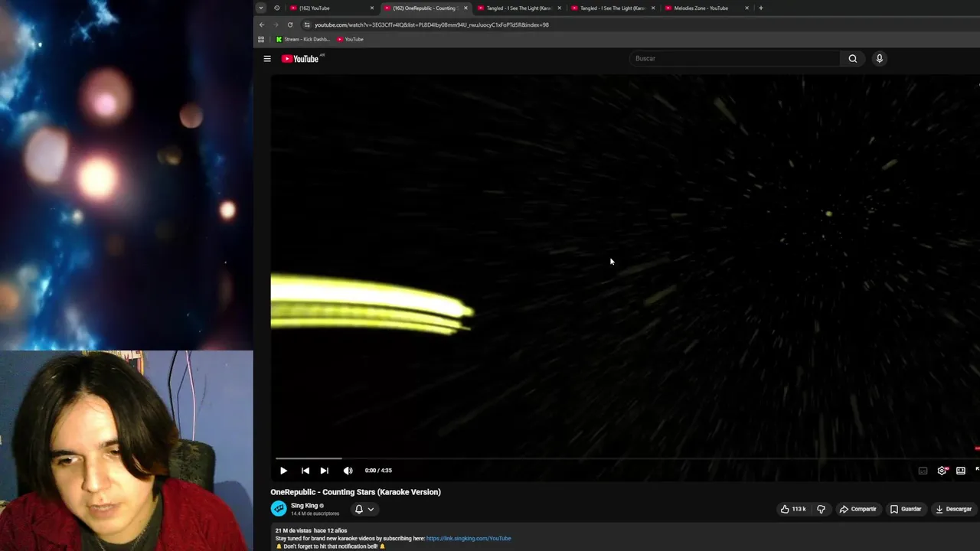Close the first (162) YouTube tab

click(x=372, y=8)
